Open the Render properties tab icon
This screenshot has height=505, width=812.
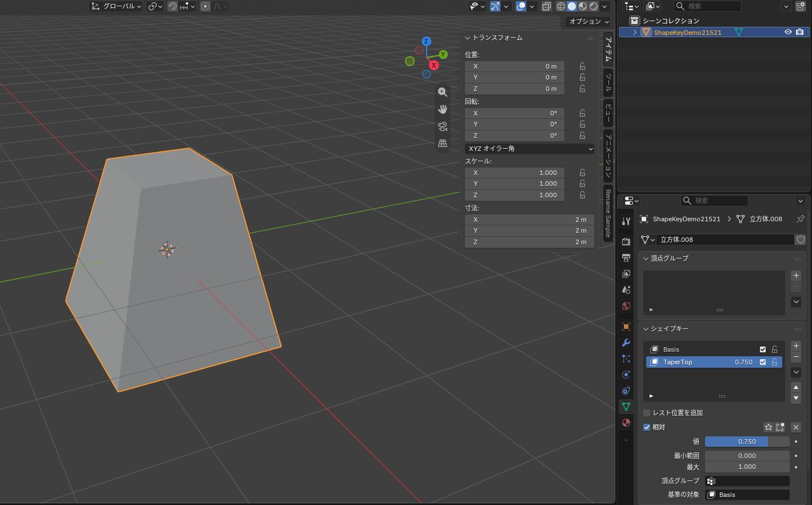pos(626,241)
